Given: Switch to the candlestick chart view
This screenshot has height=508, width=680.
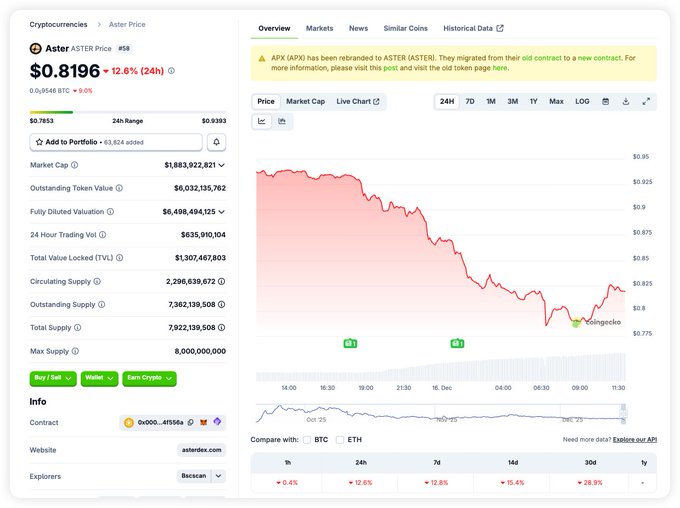Looking at the screenshot, I should (282, 121).
